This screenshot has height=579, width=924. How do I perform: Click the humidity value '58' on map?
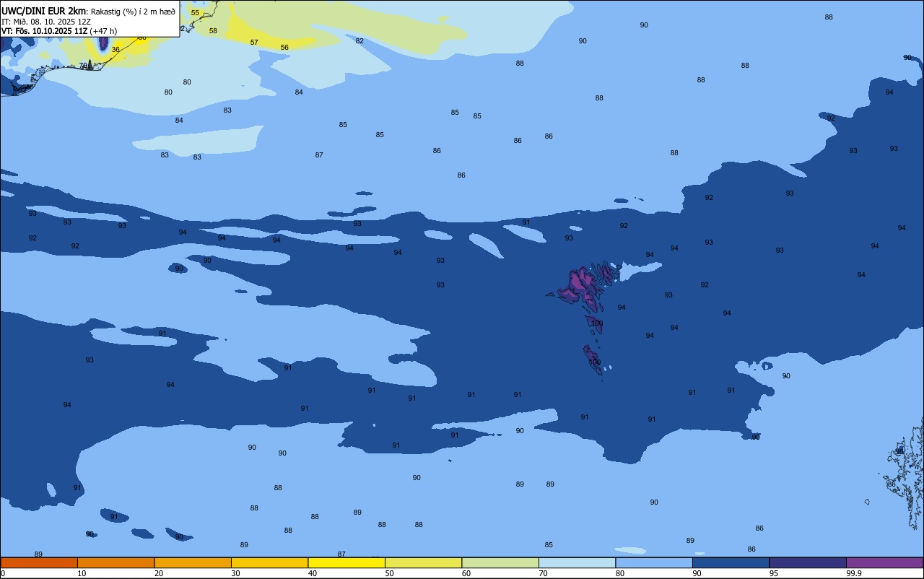213,31
